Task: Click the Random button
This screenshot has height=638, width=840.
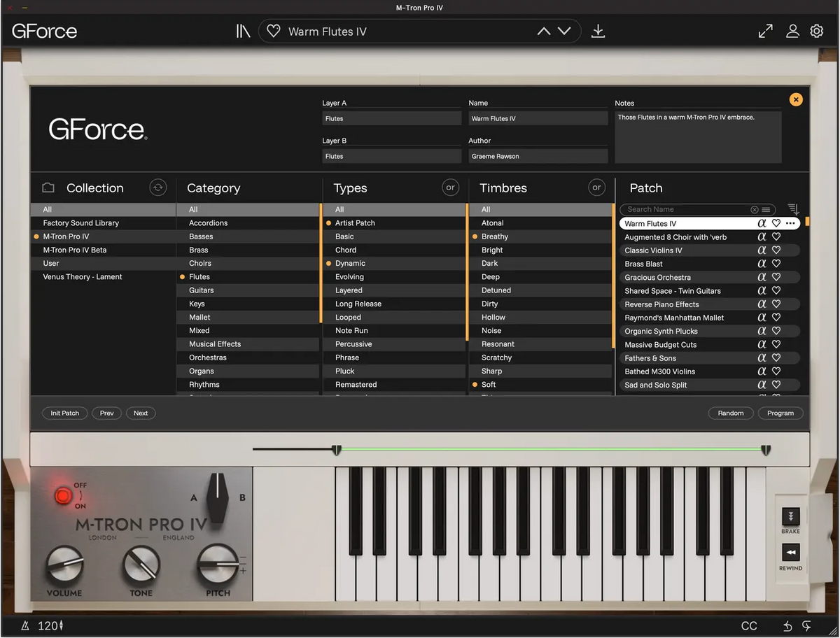Action: click(731, 413)
